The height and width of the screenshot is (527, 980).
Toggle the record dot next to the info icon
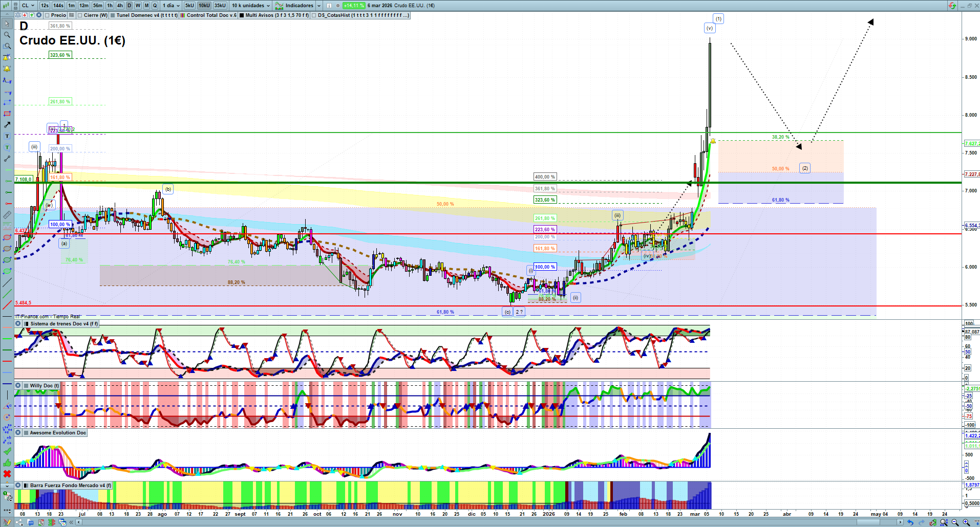[x=338, y=6]
